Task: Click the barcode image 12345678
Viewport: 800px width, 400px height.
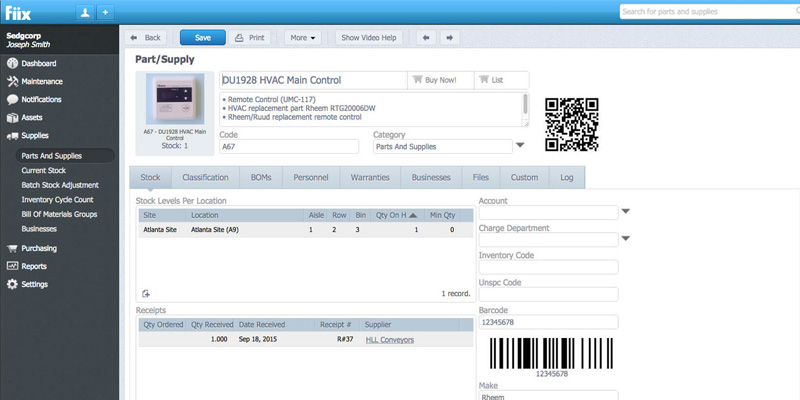Action: pyautogui.click(x=551, y=353)
